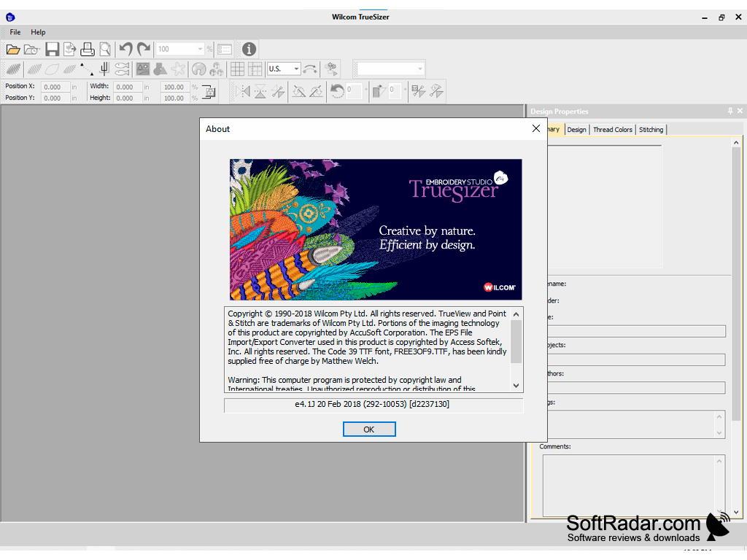Switch to the Thread Colors tab
747x560 pixels.
[x=613, y=130]
